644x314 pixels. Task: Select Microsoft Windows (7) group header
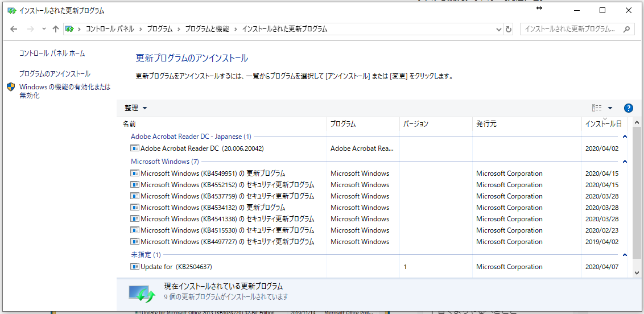click(x=164, y=162)
